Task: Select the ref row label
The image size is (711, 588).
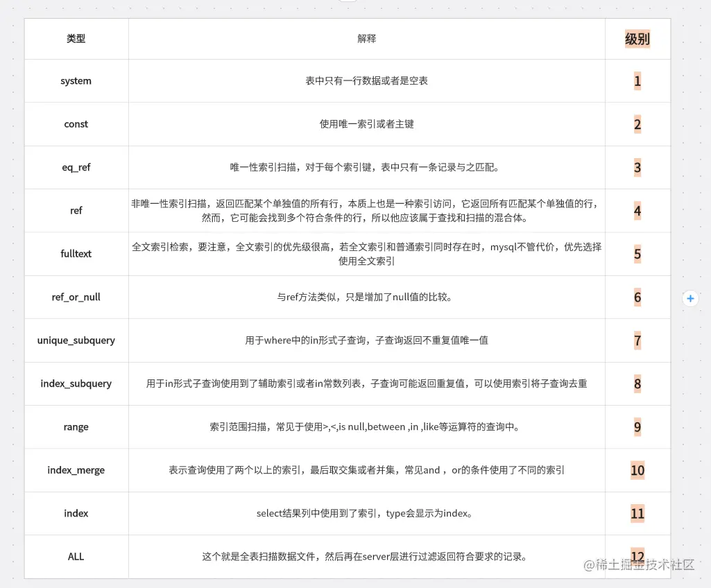Action: point(76,211)
